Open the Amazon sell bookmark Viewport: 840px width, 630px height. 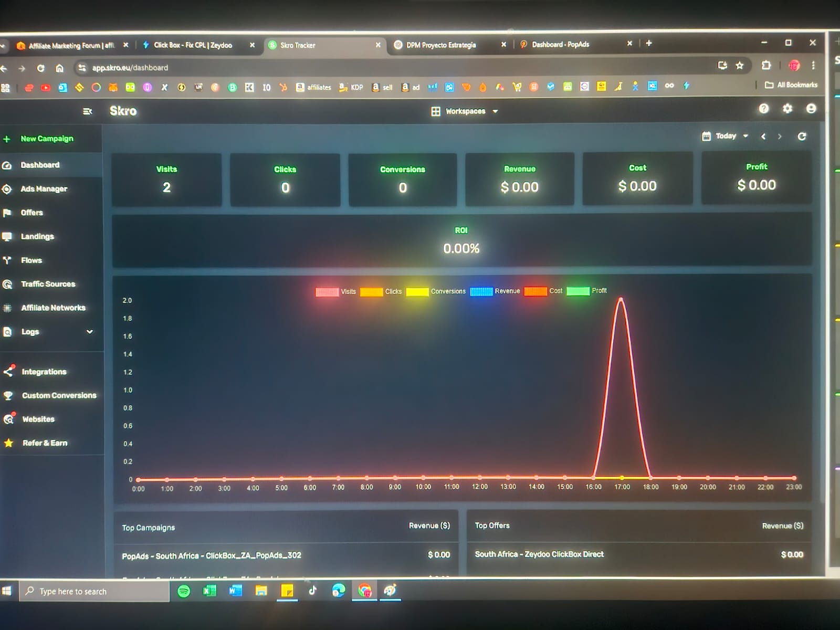[382, 87]
